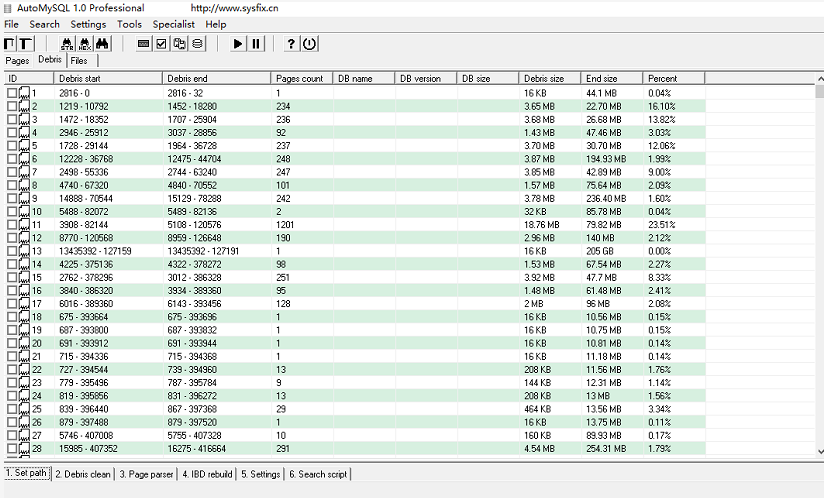Open the Help menu

click(x=215, y=24)
